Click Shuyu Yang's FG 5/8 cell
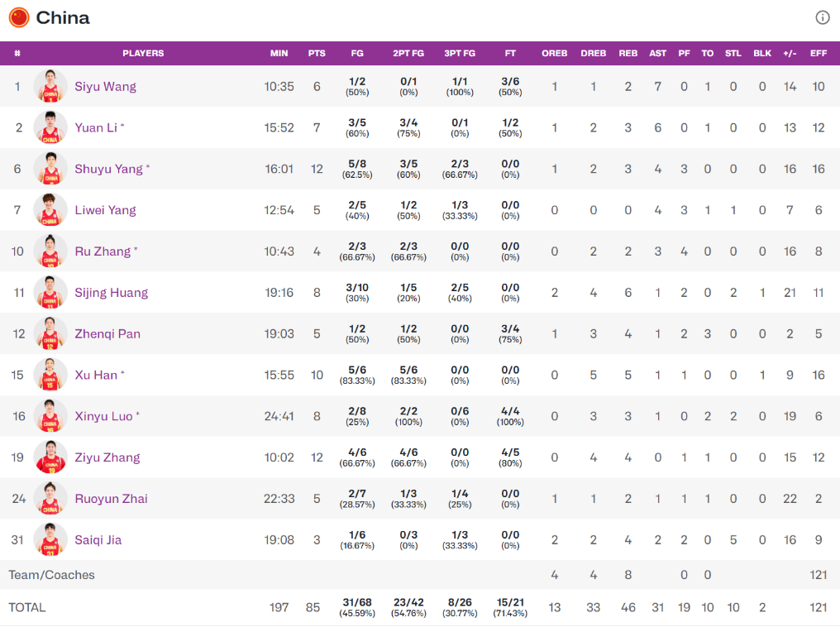The height and width of the screenshot is (632, 840). pos(357,169)
